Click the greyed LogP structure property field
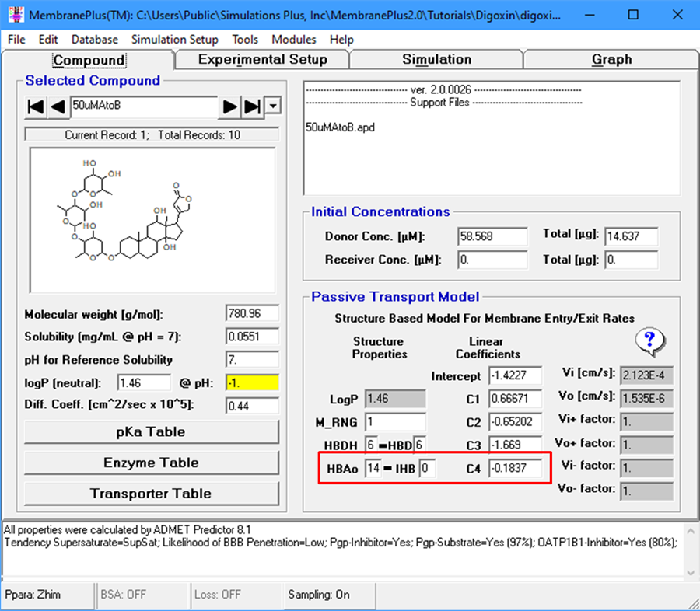Screen dimensions: 700x611 396,399
